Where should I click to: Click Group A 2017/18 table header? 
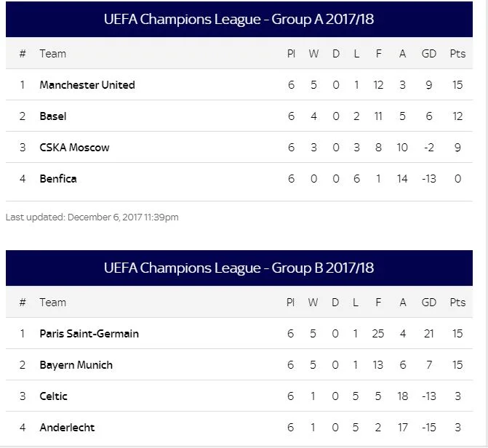click(239, 20)
